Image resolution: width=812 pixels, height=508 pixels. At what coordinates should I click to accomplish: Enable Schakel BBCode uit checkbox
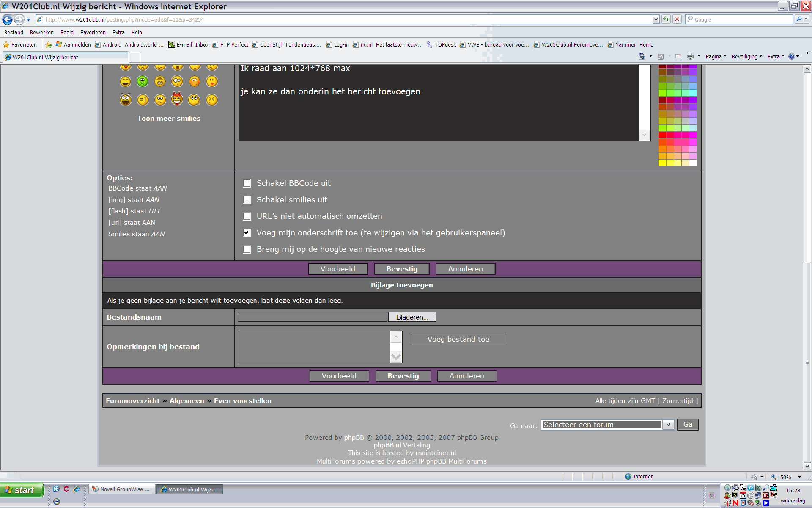click(247, 183)
